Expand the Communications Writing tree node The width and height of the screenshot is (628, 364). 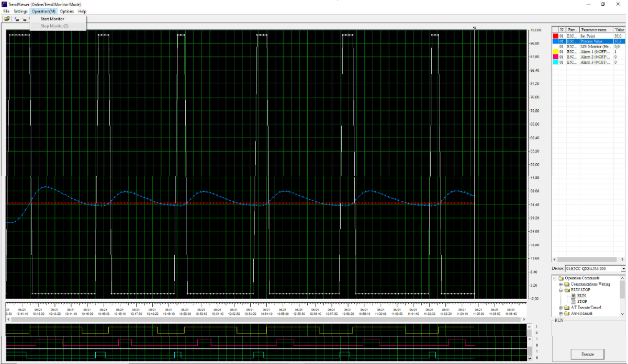tap(560, 284)
